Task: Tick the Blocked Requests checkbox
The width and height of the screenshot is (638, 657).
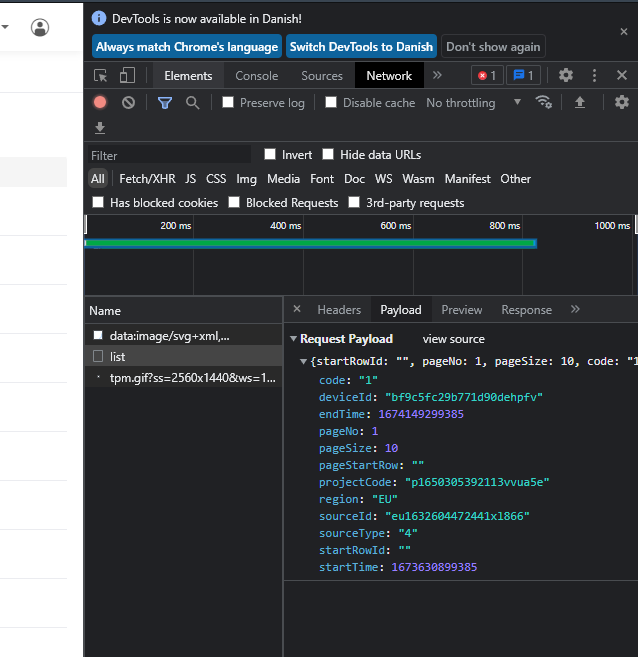Action: coord(234,202)
